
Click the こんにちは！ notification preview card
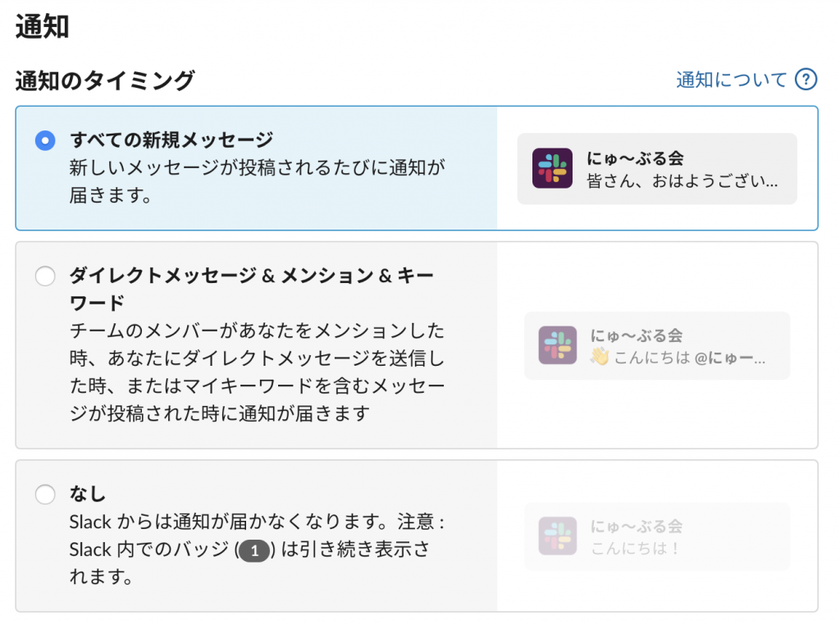point(657,536)
